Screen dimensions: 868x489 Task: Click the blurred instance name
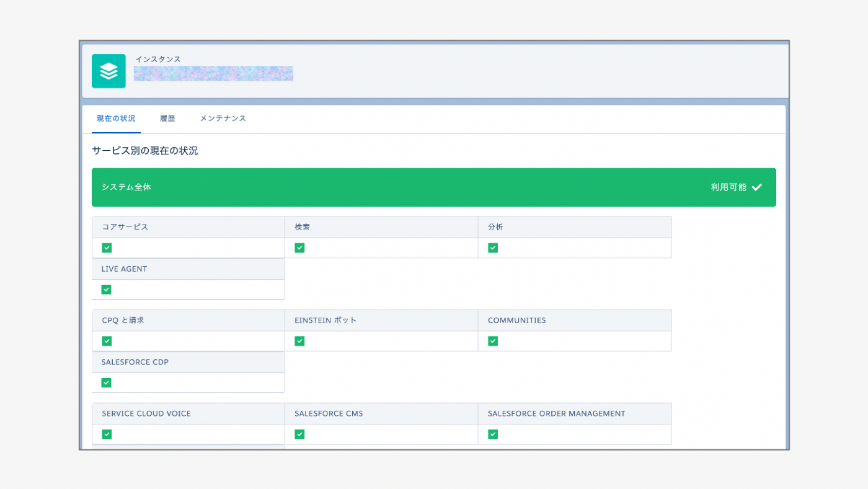click(x=214, y=74)
